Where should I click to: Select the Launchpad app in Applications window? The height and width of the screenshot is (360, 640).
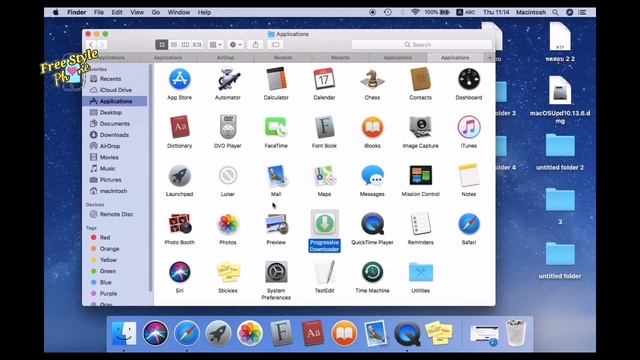pos(180,176)
